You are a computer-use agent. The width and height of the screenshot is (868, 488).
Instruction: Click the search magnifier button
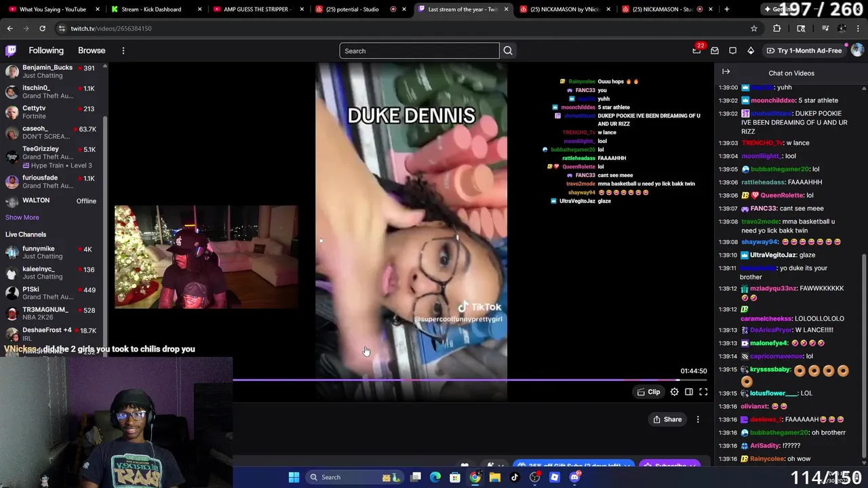point(508,51)
